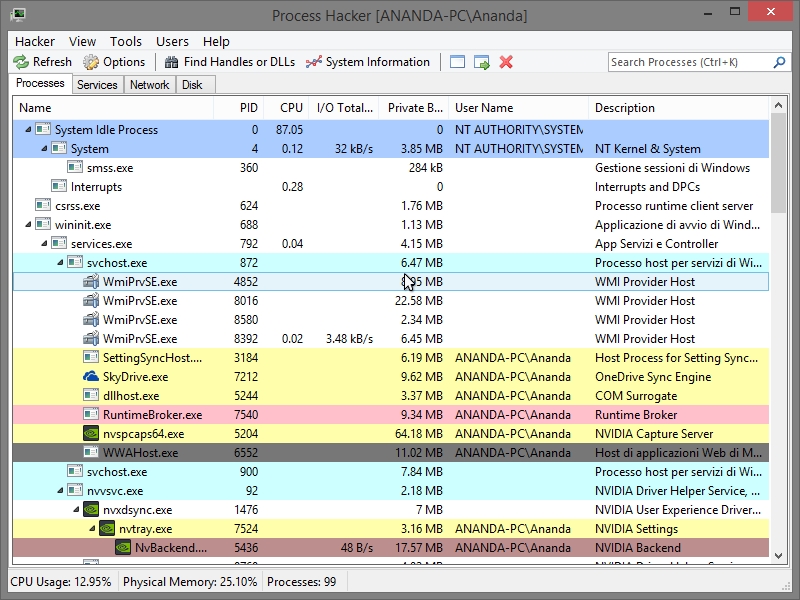The height and width of the screenshot is (600, 800).
Task: Click the WmiPrvSE.exe icon for PID 8016
Action: coord(91,301)
